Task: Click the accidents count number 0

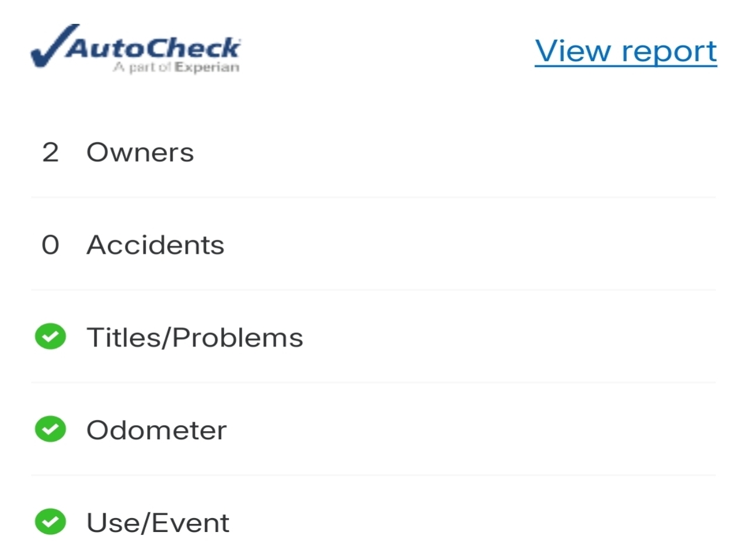Action: [51, 245]
